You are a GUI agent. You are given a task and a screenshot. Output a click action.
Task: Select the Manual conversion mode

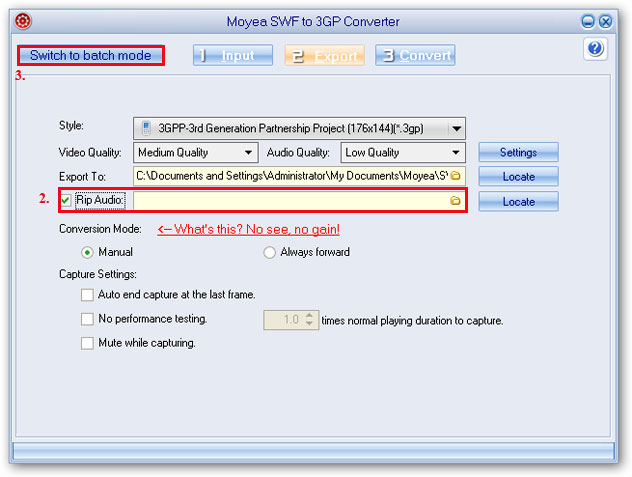(87, 253)
